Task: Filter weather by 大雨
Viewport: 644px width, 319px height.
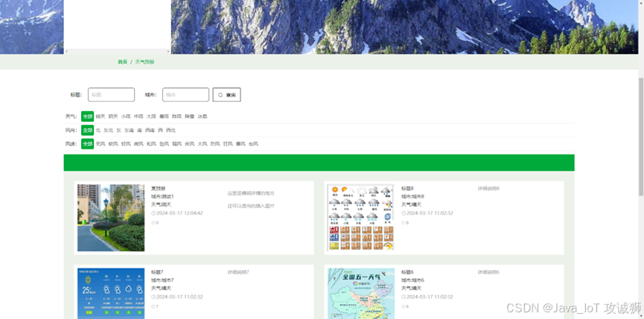Action: coord(152,117)
